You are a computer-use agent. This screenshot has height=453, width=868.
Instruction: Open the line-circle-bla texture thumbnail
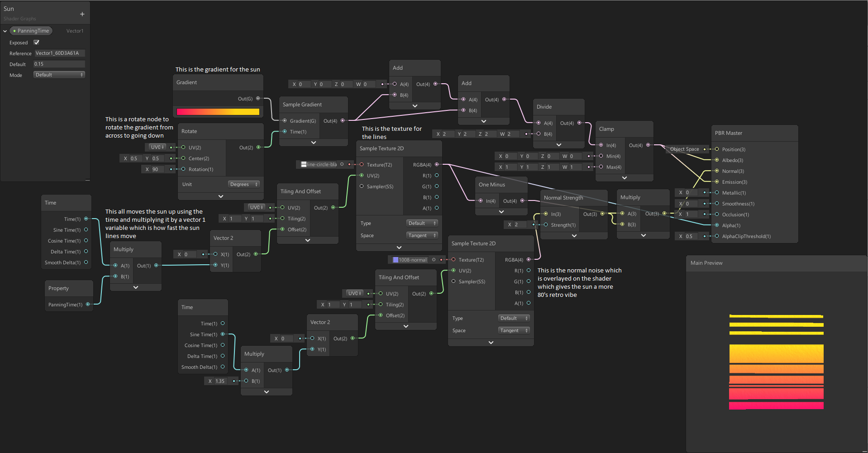pyautogui.click(x=304, y=164)
